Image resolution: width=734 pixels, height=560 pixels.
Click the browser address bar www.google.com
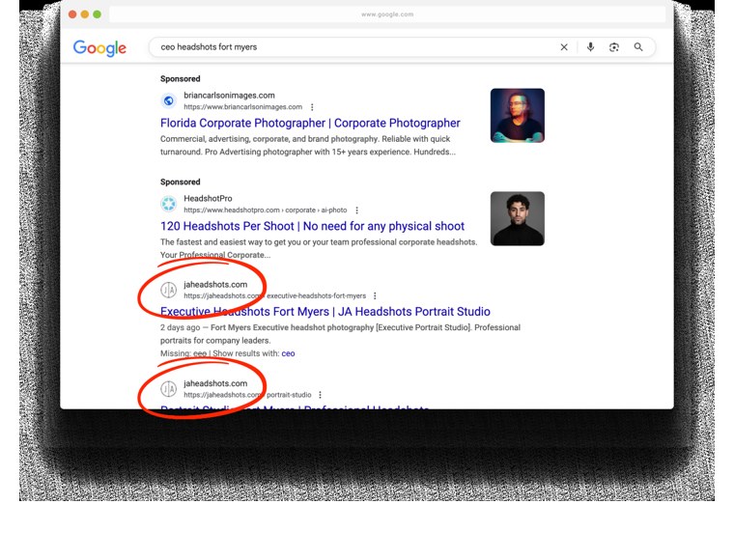click(x=387, y=14)
